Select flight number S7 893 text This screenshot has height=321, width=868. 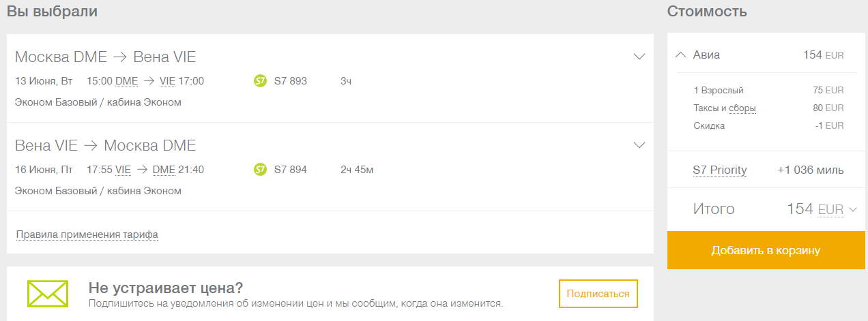(291, 81)
